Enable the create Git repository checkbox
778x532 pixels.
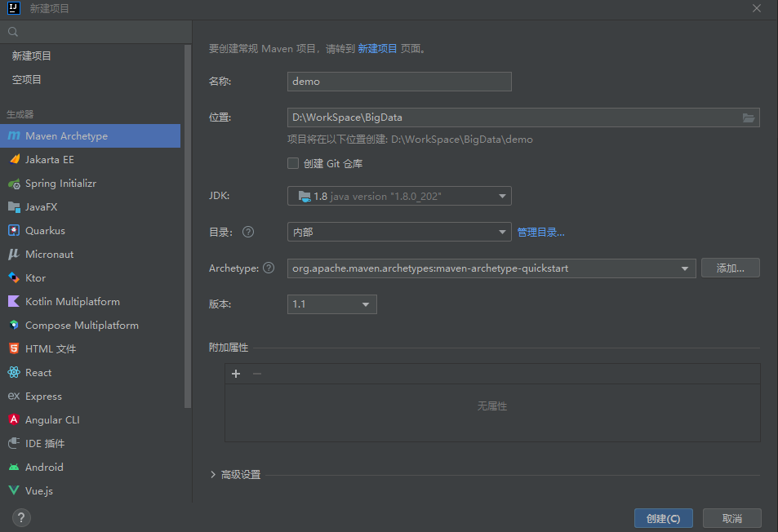pyautogui.click(x=293, y=163)
